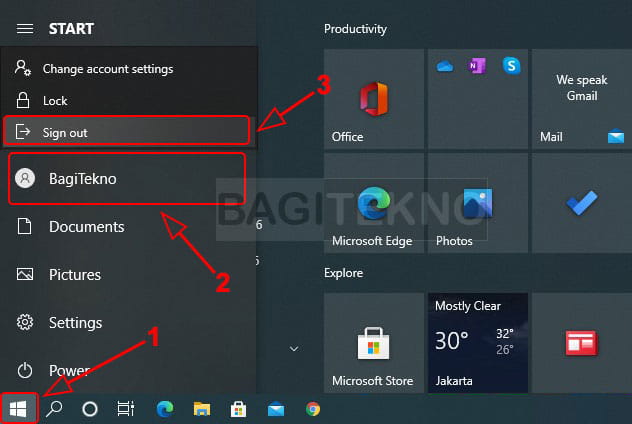This screenshot has width=632, height=424.
Task: Open taskbar Search magnifier icon
Action: coord(54,409)
